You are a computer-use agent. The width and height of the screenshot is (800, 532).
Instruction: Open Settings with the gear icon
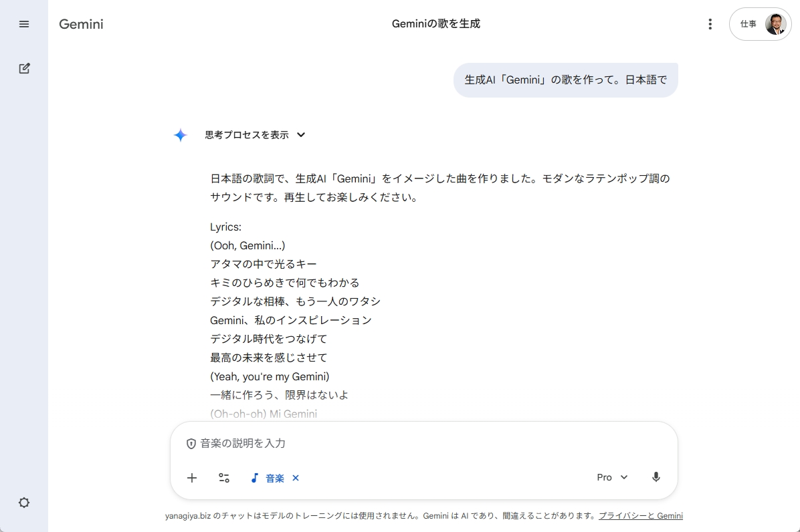coord(24,503)
